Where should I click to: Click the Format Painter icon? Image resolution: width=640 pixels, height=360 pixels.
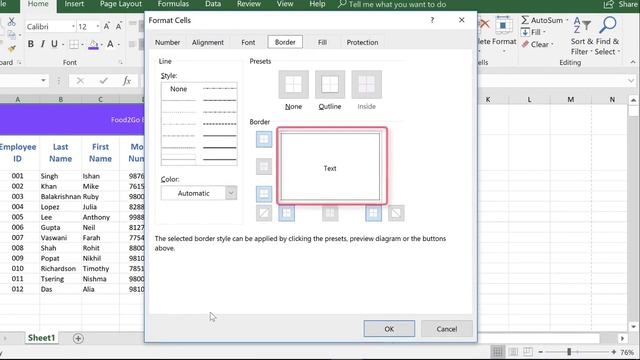(x=11, y=49)
